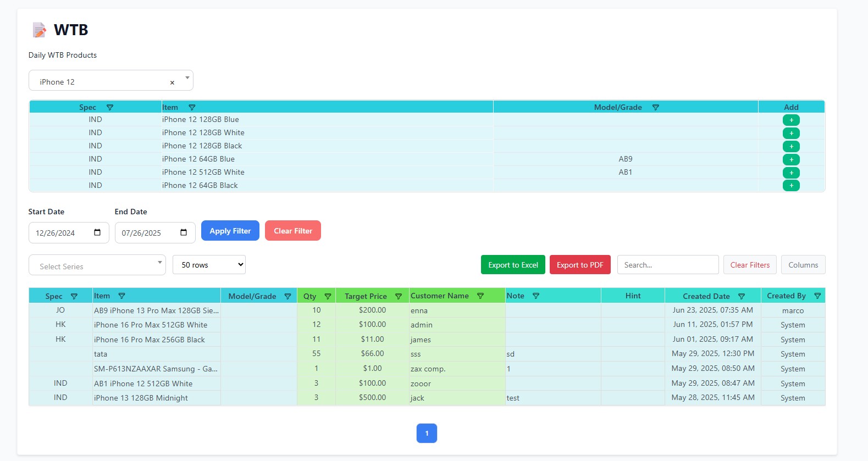This screenshot has height=461, width=868.
Task: Clear the iPhone 12 selection with the x
Action: [x=172, y=82]
